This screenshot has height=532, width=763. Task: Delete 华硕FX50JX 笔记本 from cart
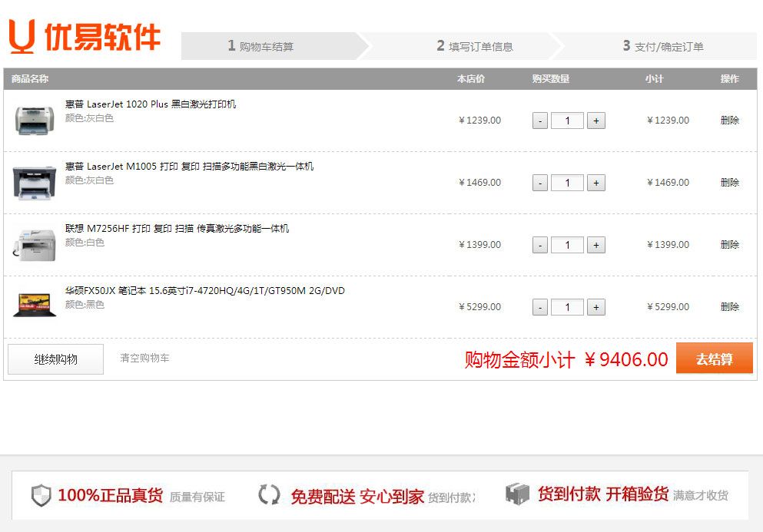(729, 307)
